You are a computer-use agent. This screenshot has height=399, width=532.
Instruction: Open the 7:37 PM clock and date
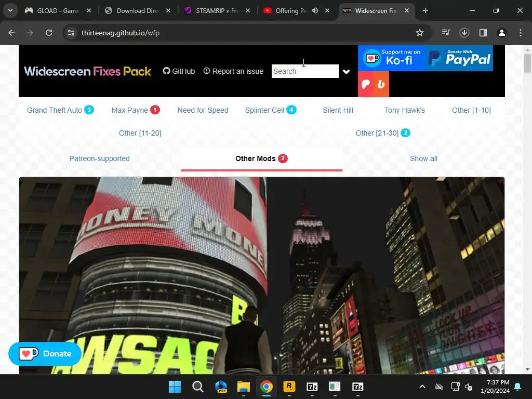(495, 387)
